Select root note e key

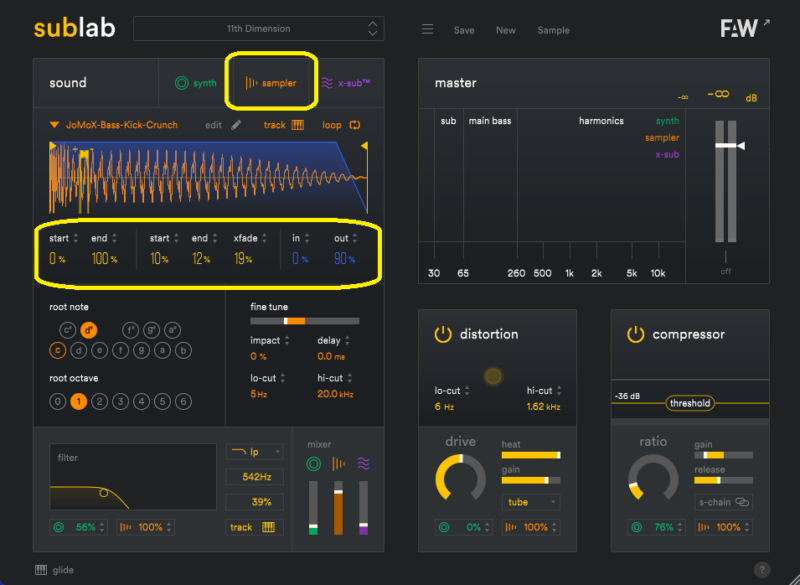[x=99, y=350]
